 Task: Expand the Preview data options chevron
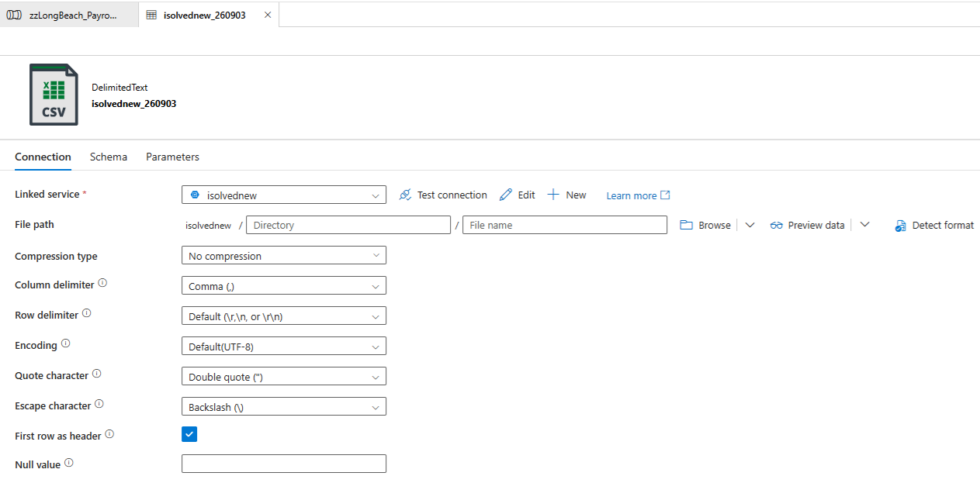tap(865, 225)
